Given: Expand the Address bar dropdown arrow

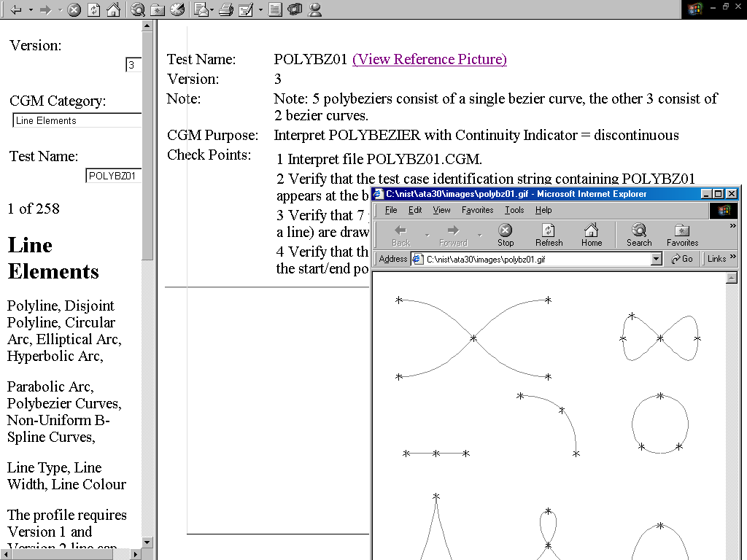Looking at the screenshot, I should pyautogui.click(x=656, y=259).
